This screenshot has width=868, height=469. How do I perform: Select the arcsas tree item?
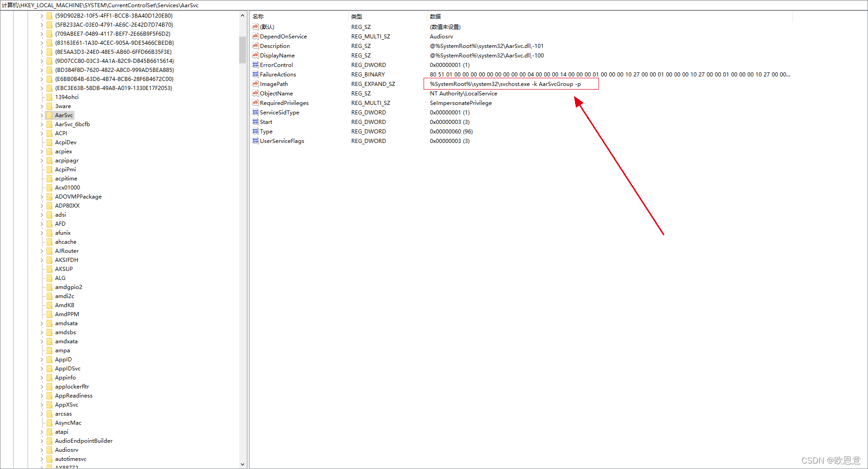[x=63, y=414]
